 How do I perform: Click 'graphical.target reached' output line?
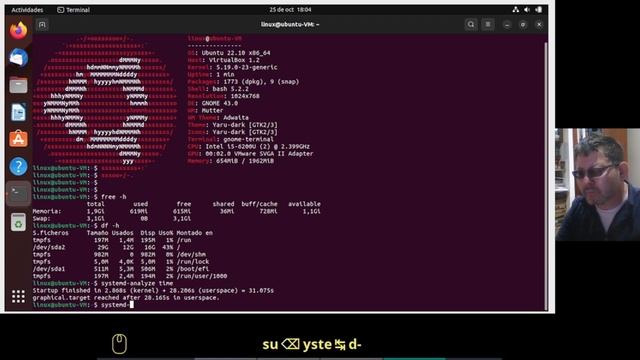click(x=126, y=298)
